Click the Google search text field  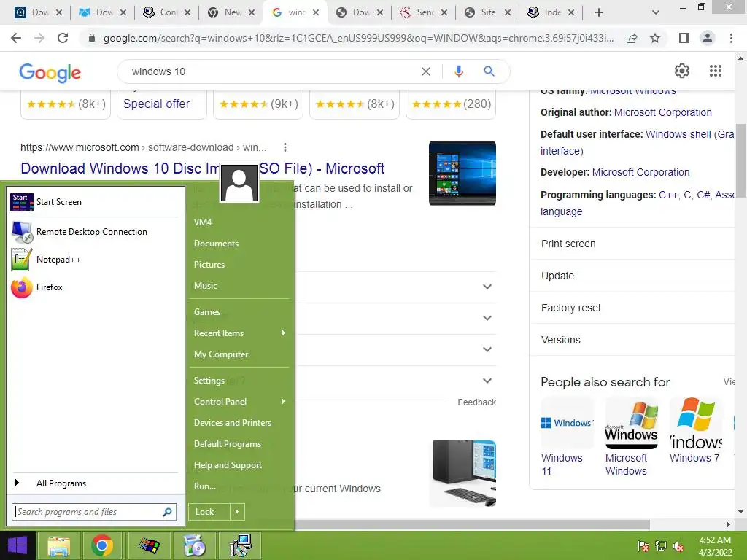pos(271,71)
